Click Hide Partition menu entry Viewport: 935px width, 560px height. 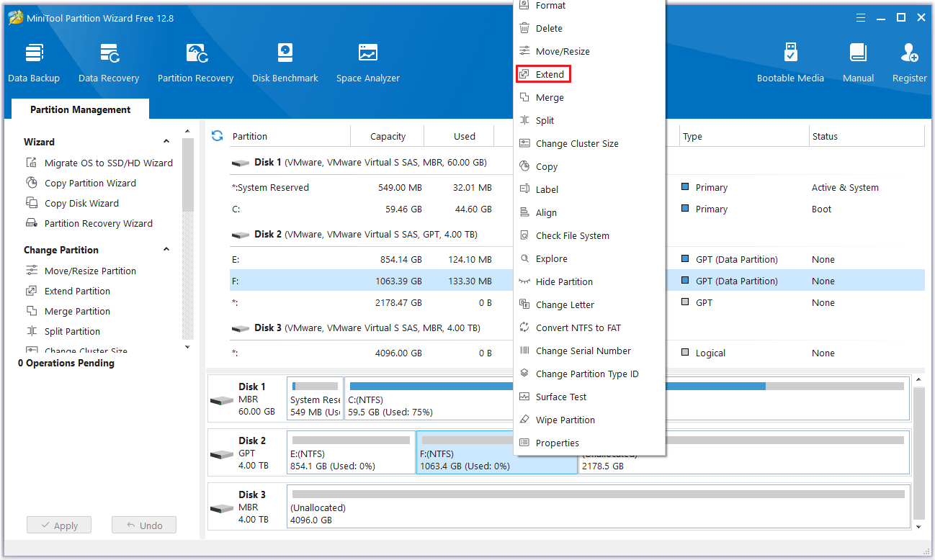click(589, 281)
